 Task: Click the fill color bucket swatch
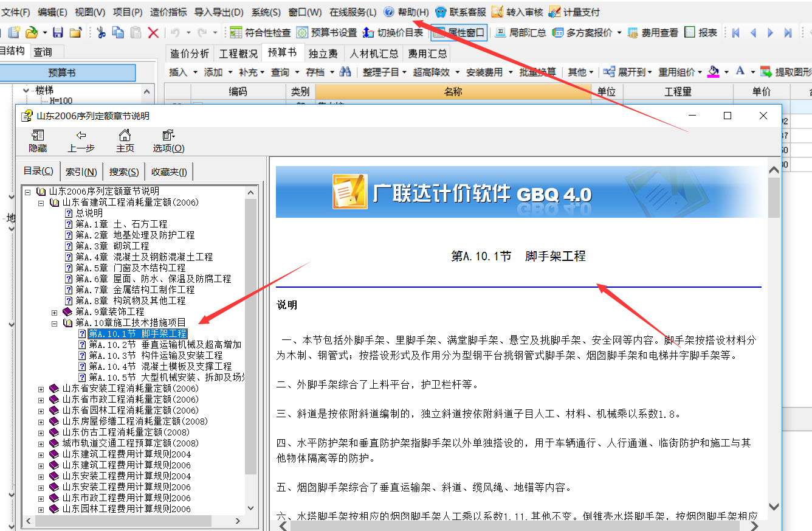pyautogui.click(x=714, y=72)
